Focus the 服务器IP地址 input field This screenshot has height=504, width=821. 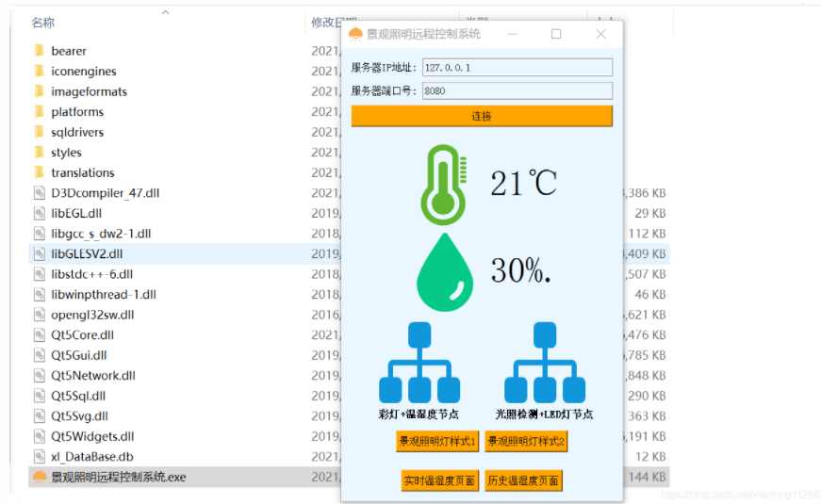(x=517, y=68)
